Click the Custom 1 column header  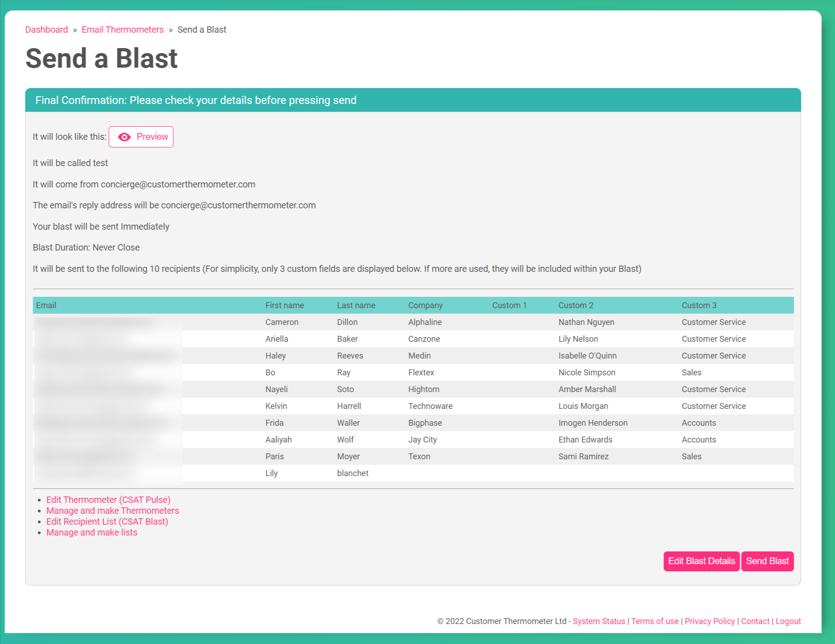pos(509,305)
